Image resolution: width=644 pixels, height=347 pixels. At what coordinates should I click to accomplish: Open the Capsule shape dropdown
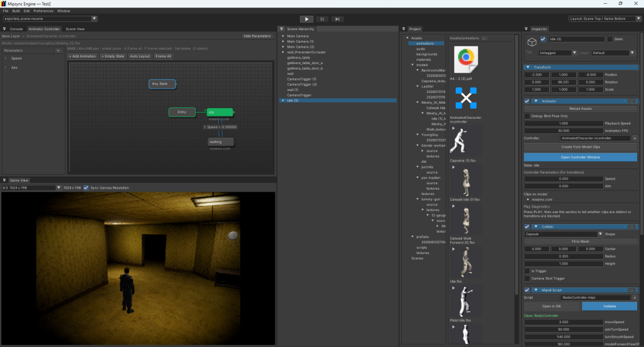coord(563,234)
